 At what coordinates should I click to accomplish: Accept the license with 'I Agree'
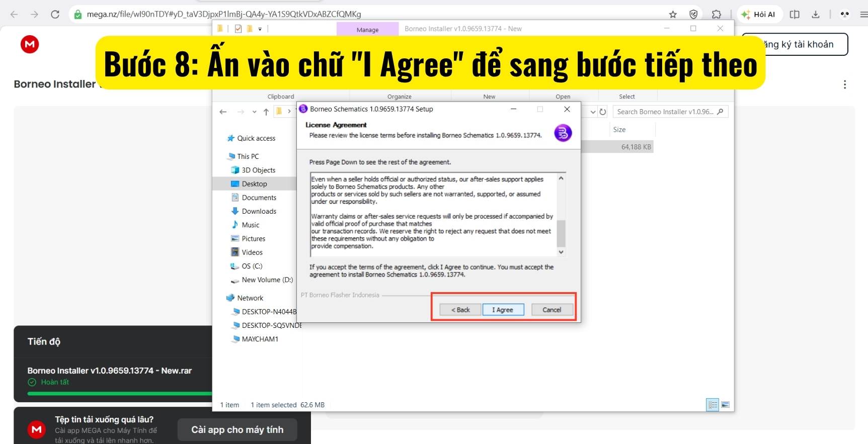[x=503, y=310]
